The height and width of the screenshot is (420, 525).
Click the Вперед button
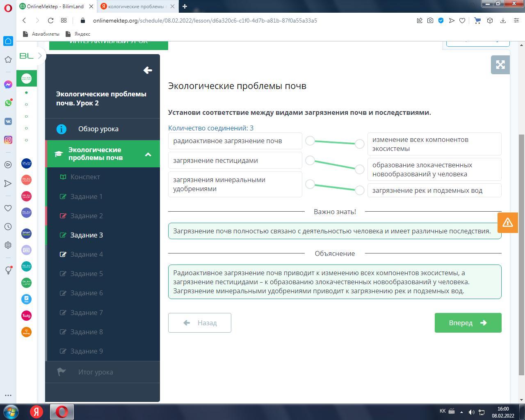click(x=468, y=323)
